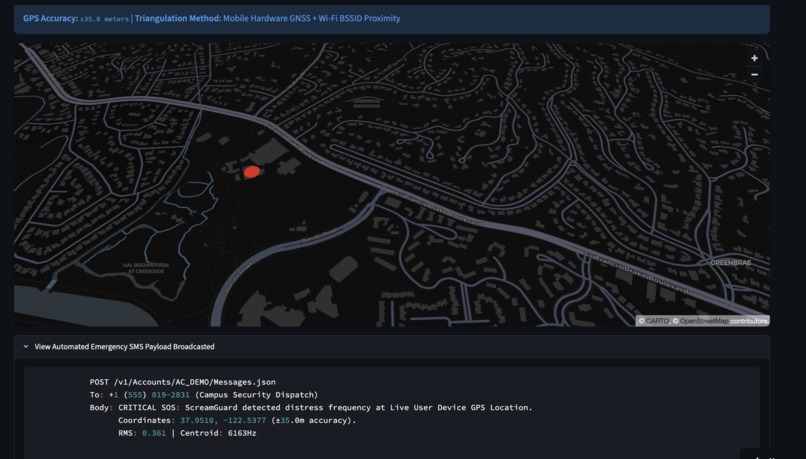Click the Triangulation Method label
Screen dimensions: 806x459
(x=178, y=19)
